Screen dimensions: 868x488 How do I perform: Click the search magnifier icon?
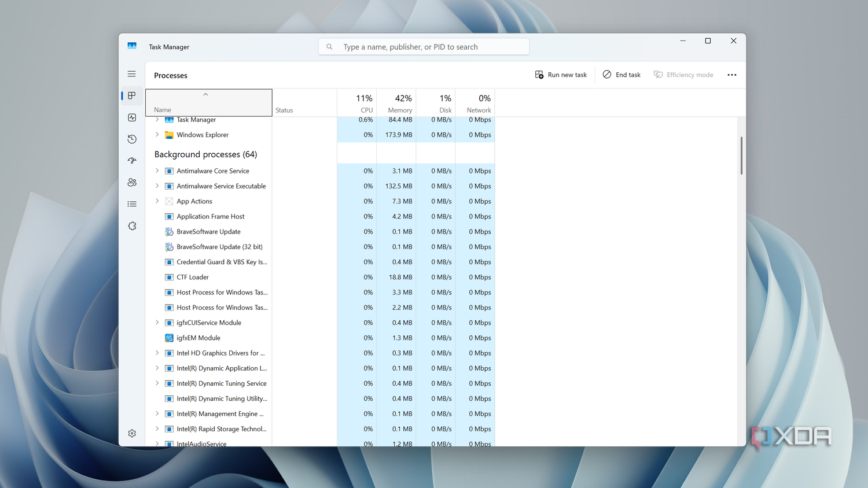pyautogui.click(x=329, y=47)
